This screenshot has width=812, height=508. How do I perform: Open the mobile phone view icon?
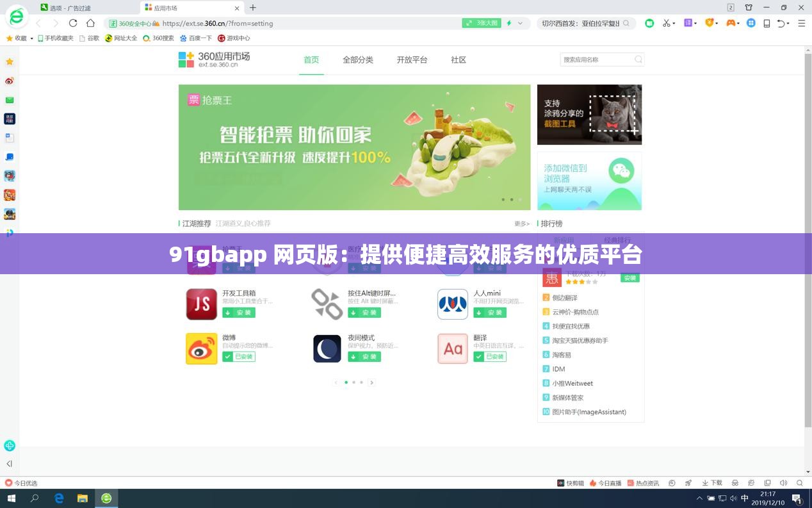766,23
